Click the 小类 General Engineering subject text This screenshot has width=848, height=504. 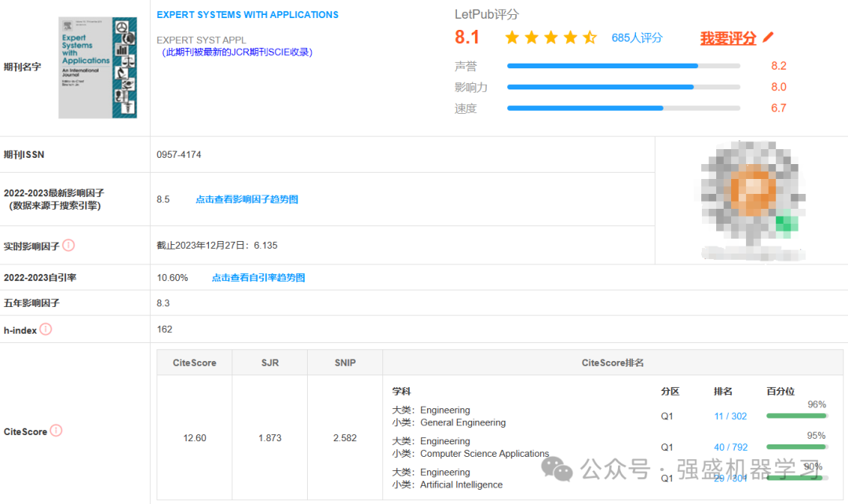click(x=449, y=423)
